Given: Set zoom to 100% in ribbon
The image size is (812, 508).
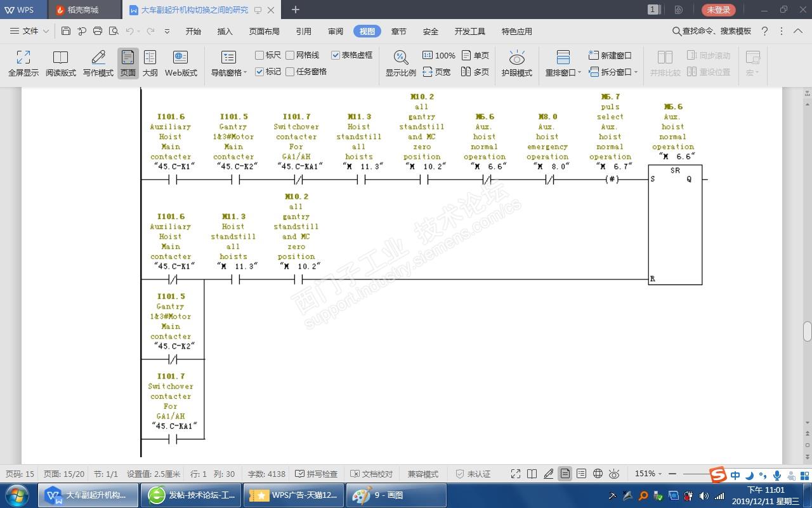Looking at the screenshot, I should point(439,55).
